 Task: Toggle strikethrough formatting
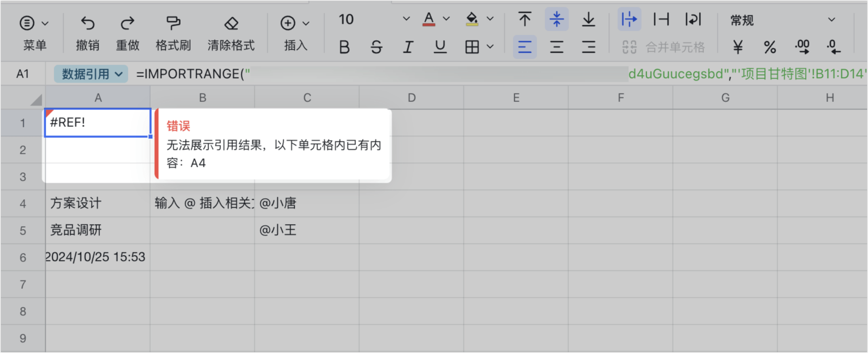(x=376, y=47)
